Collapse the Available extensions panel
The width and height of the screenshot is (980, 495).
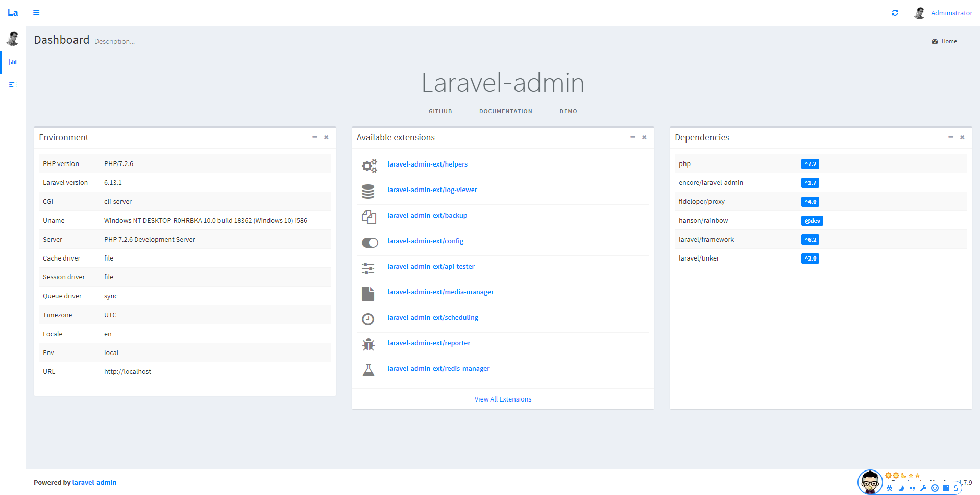[633, 137]
